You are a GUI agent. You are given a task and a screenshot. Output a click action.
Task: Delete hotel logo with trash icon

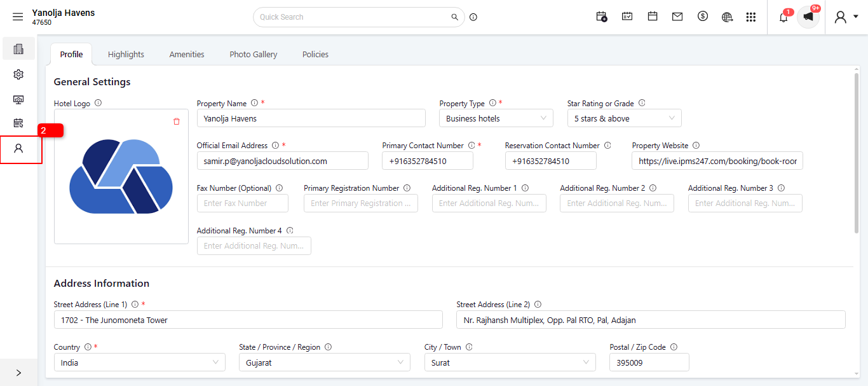pyautogui.click(x=177, y=121)
